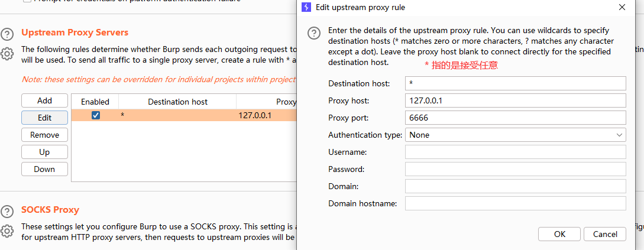Click into the Proxy port field
Screen dimensions: 644x250
515,118
